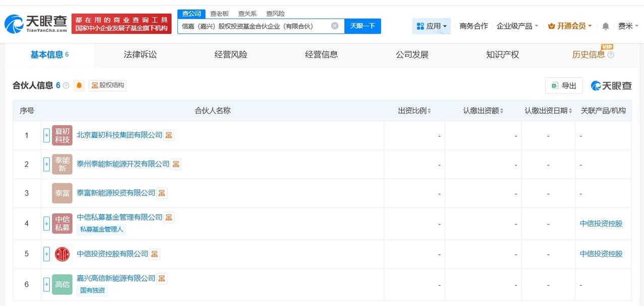Click the red promotional banner in header
This screenshot has height=306, width=644.
(x=121, y=24)
